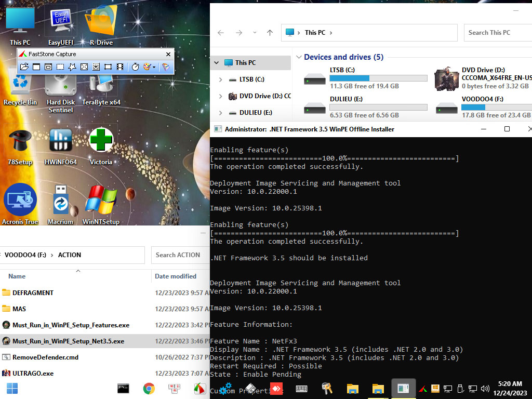Open This PC desktop icon

(20, 26)
